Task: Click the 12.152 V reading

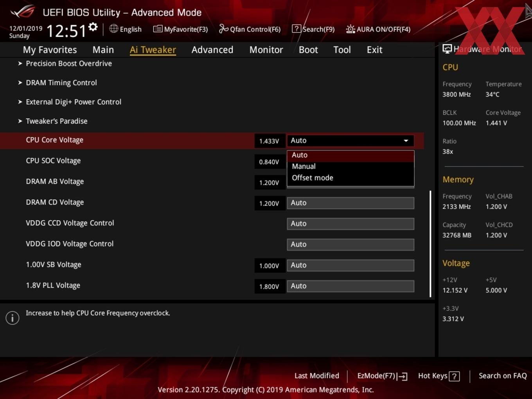Action: click(455, 290)
